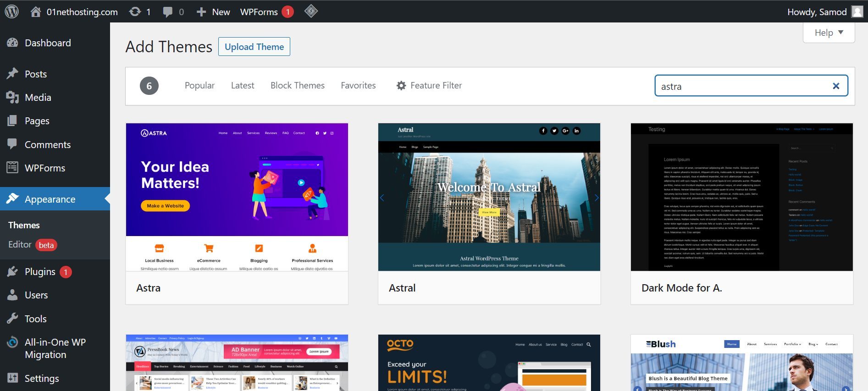This screenshot has height=391, width=868.
Task: Click New in the admin bar
Action: [221, 12]
